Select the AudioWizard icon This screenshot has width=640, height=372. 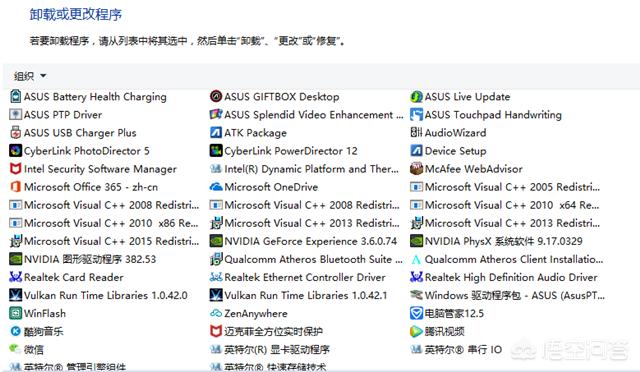pyautogui.click(x=416, y=133)
